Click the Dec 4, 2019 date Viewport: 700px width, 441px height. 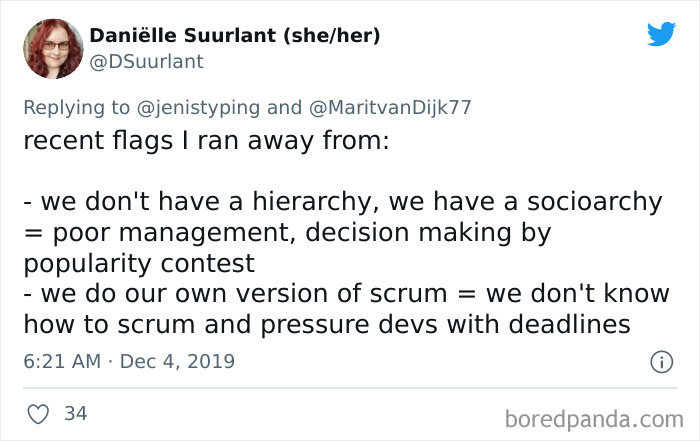(x=177, y=362)
